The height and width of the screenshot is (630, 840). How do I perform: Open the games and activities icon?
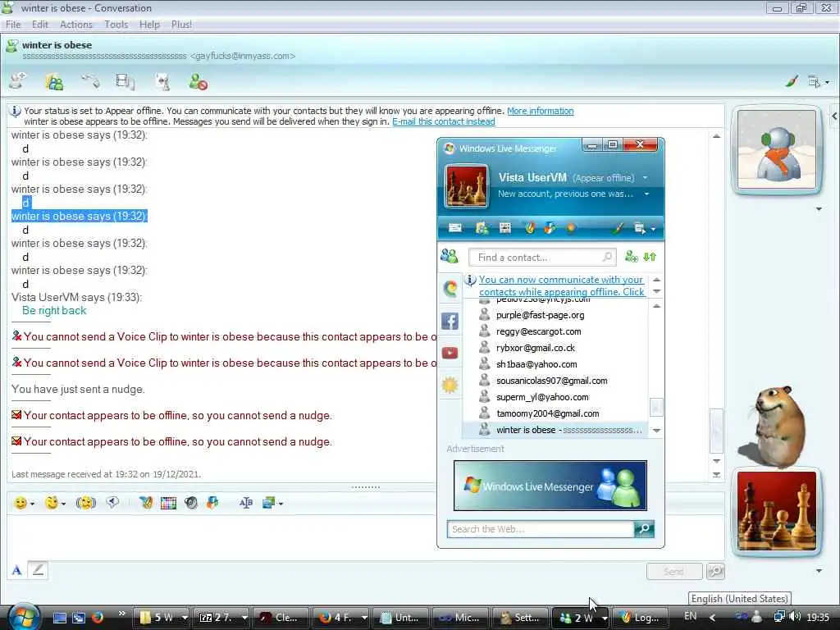point(162,82)
